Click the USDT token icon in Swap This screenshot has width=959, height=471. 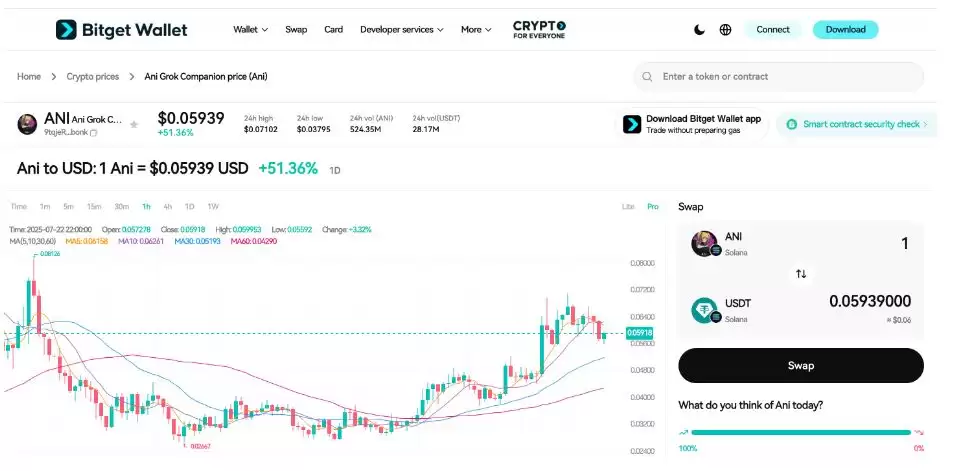[707, 309]
